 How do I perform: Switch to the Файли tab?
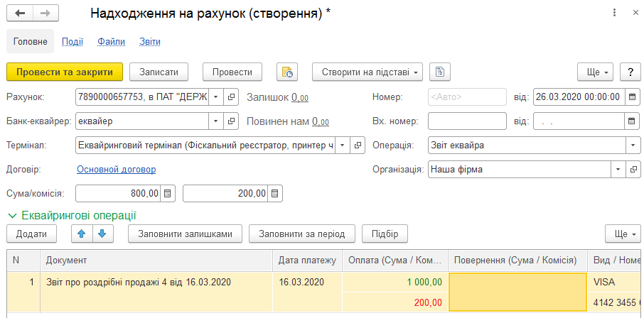tap(112, 41)
